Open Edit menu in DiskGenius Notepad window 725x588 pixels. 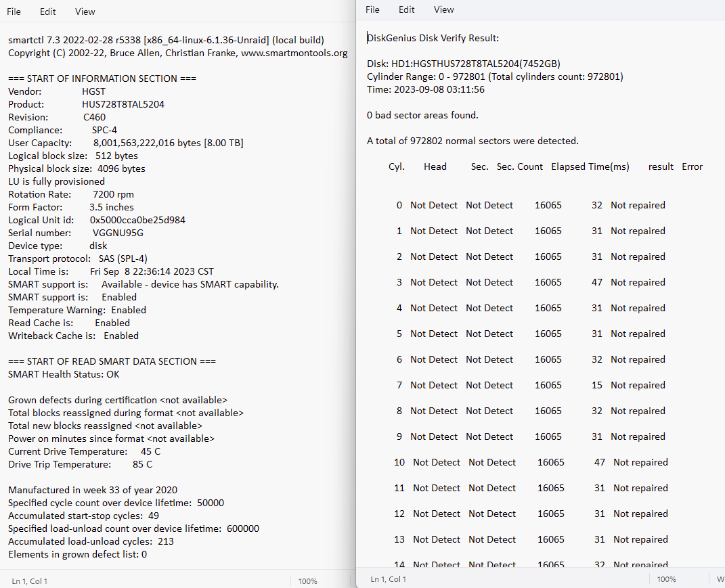coord(407,9)
